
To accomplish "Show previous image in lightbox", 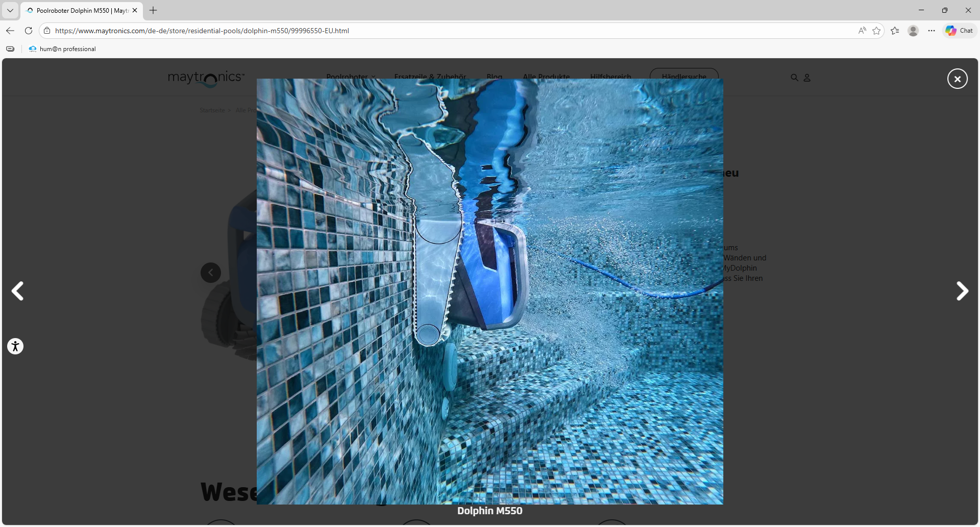I will point(18,291).
